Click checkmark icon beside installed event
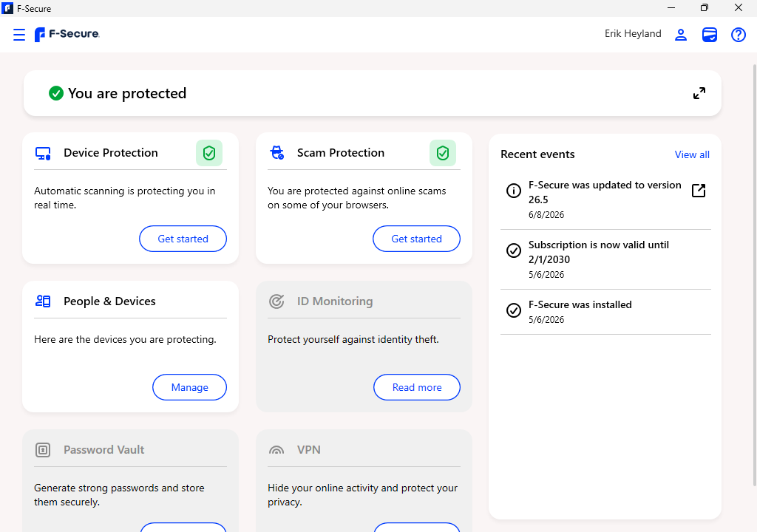The height and width of the screenshot is (532, 757). point(514,310)
